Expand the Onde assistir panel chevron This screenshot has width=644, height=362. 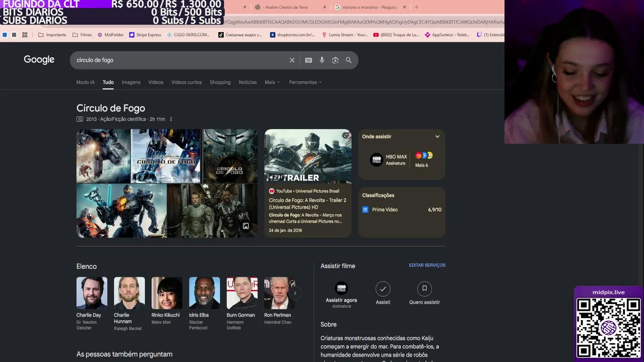click(x=437, y=137)
